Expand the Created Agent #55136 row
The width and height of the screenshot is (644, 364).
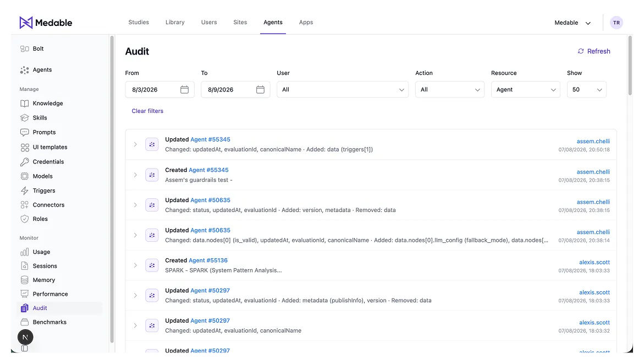(135, 265)
